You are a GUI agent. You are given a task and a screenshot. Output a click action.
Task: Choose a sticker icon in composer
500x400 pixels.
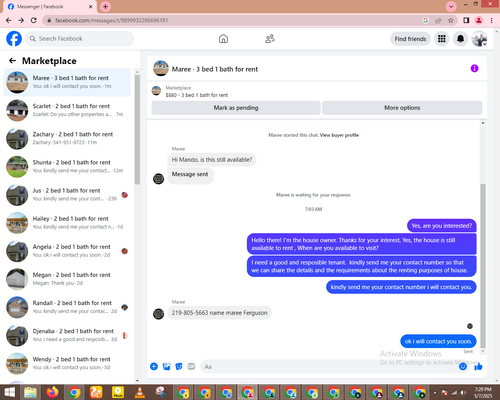click(x=179, y=366)
